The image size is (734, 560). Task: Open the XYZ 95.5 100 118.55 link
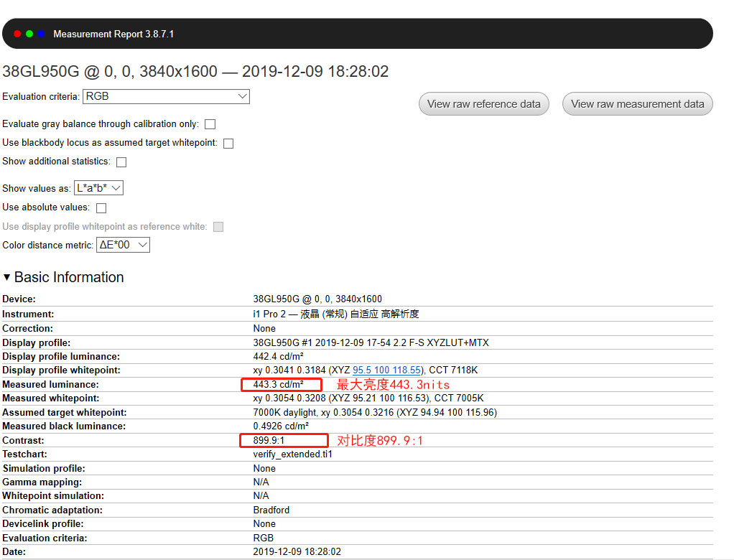tap(386, 370)
